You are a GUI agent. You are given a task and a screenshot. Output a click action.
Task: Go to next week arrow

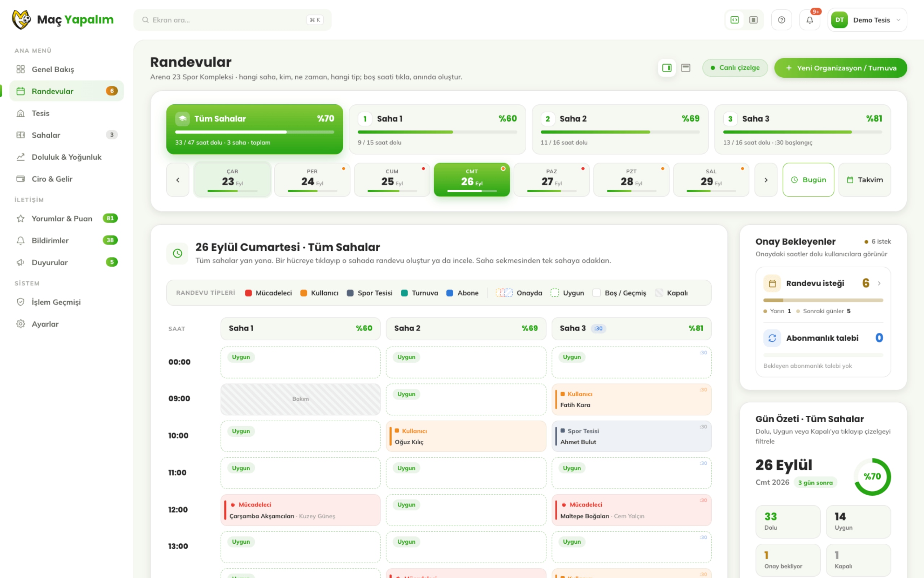(766, 180)
